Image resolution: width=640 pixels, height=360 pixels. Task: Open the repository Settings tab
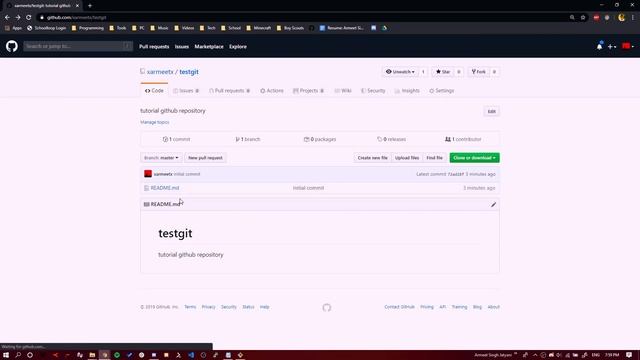coord(442,91)
